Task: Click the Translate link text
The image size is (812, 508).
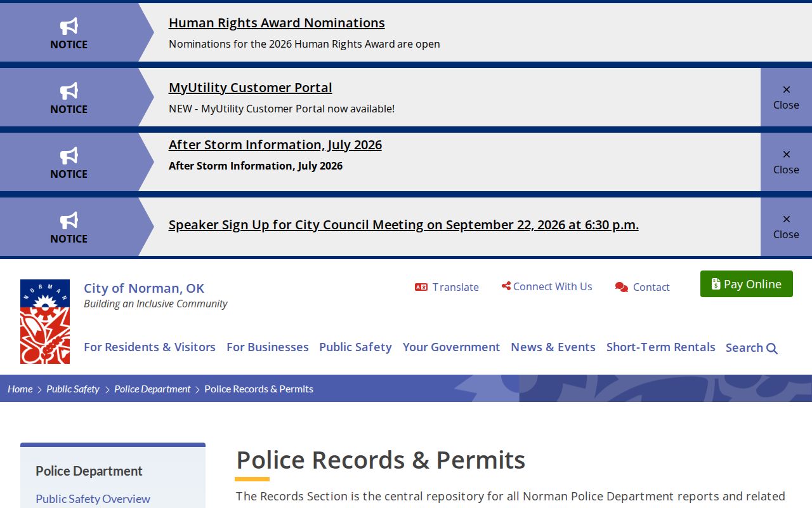Action: pyautogui.click(x=455, y=287)
